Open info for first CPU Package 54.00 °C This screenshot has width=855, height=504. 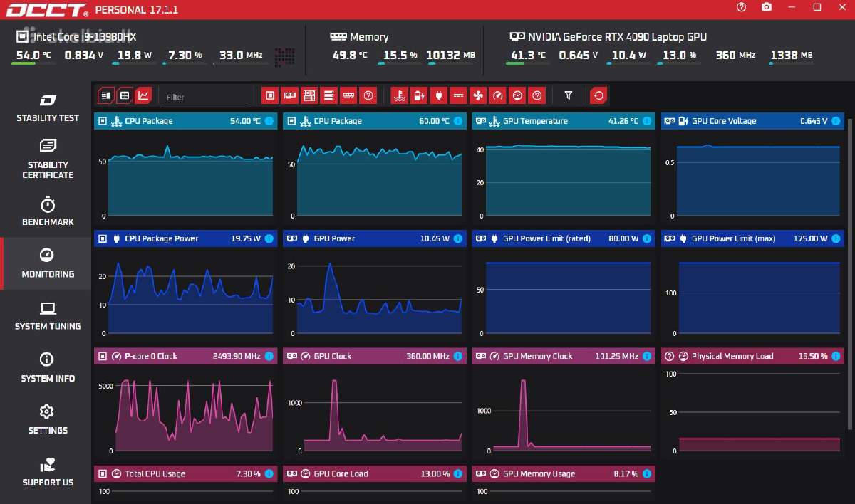pyautogui.click(x=269, y=121)
